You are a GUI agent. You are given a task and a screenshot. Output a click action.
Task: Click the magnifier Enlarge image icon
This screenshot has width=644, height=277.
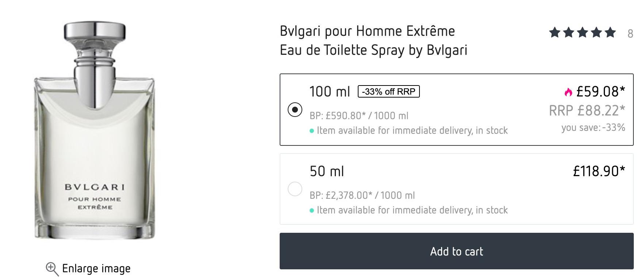coord(52,269)
